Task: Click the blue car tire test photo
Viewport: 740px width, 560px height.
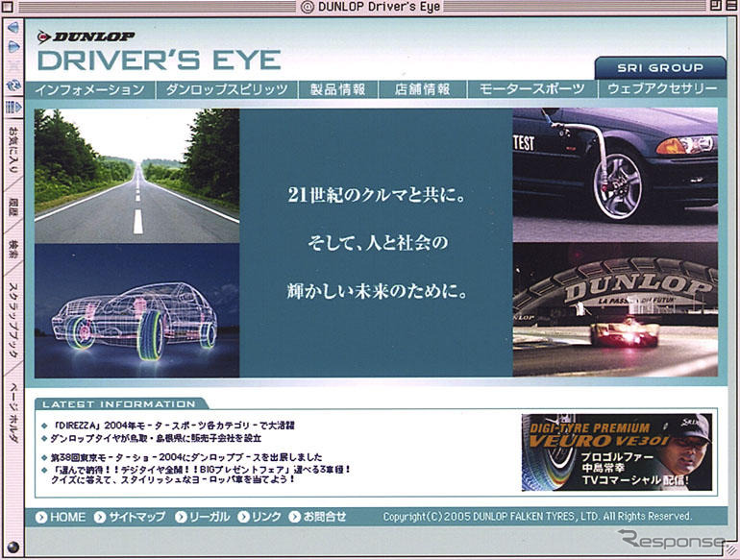Action: point(615,175)
